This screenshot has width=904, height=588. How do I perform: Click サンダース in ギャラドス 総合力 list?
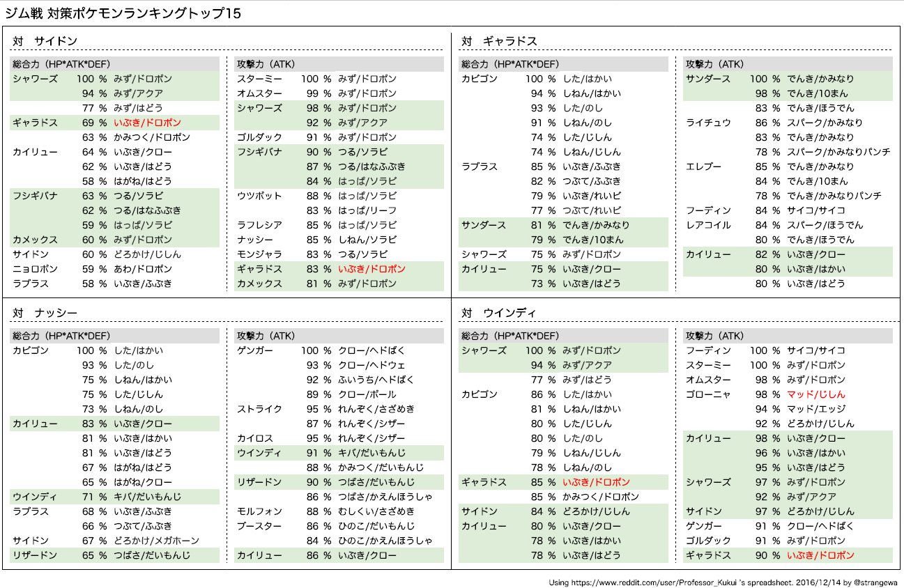point(484,225)
